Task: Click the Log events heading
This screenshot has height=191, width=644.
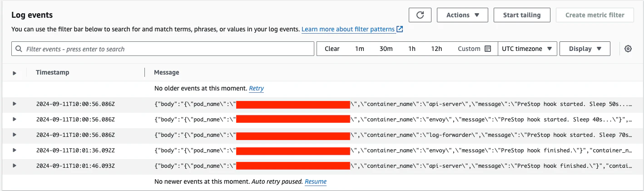Action: pos(32,15)
